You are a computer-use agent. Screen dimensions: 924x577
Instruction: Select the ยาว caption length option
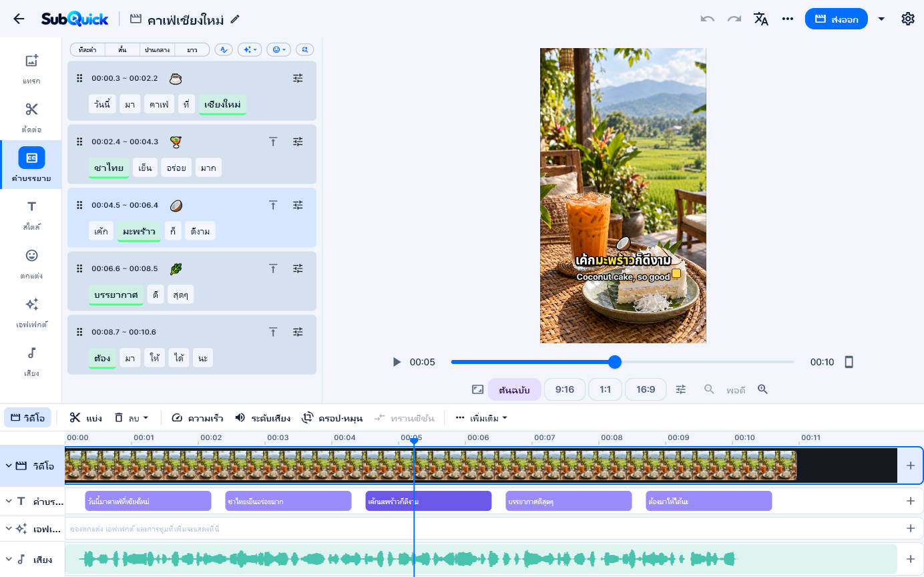pyautogui.click(x=192, y=49)
